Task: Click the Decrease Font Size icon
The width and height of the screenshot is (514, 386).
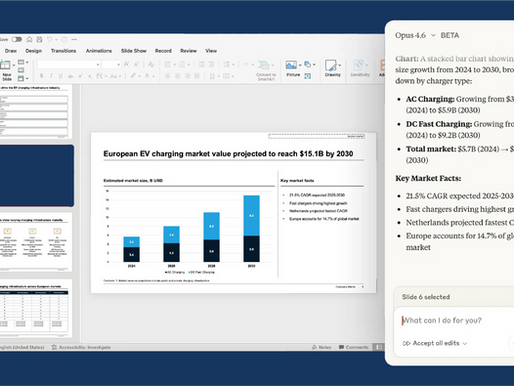Action: coord(136,64)
